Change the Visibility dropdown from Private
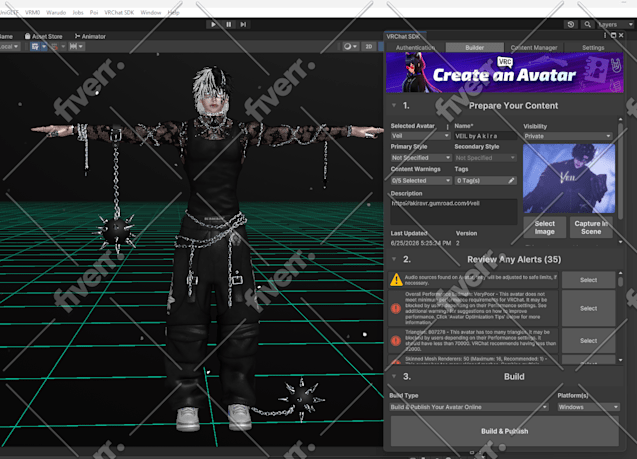 (568, 136)
